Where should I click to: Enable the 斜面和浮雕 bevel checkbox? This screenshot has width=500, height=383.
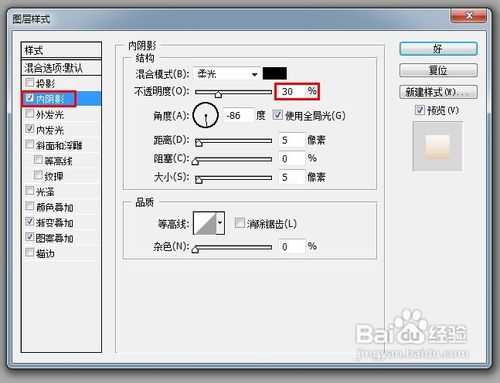point(30,144)
